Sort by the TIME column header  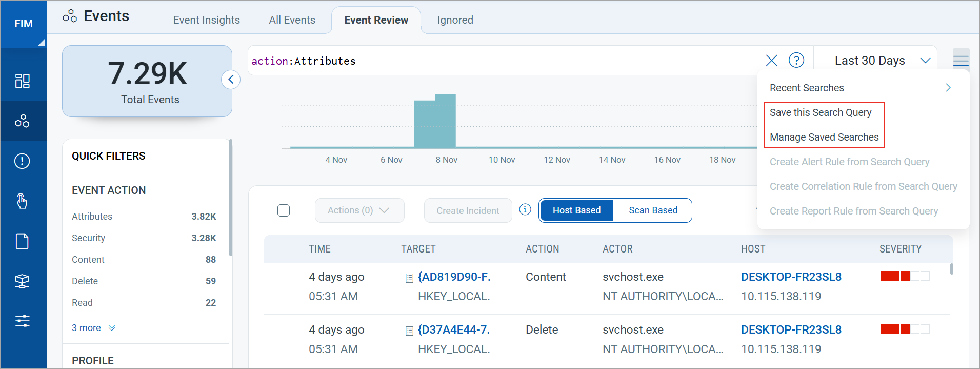tap(319, 249)
